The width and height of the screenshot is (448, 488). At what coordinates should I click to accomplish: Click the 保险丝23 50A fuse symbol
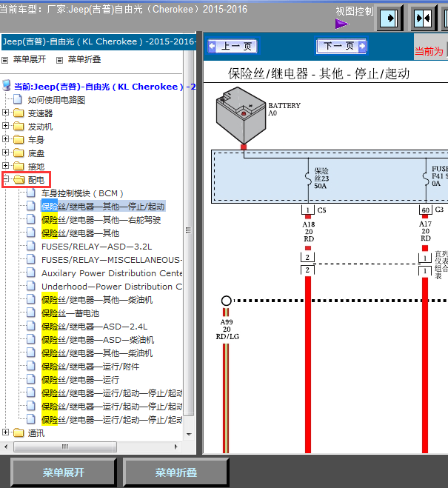click(308, 179)
